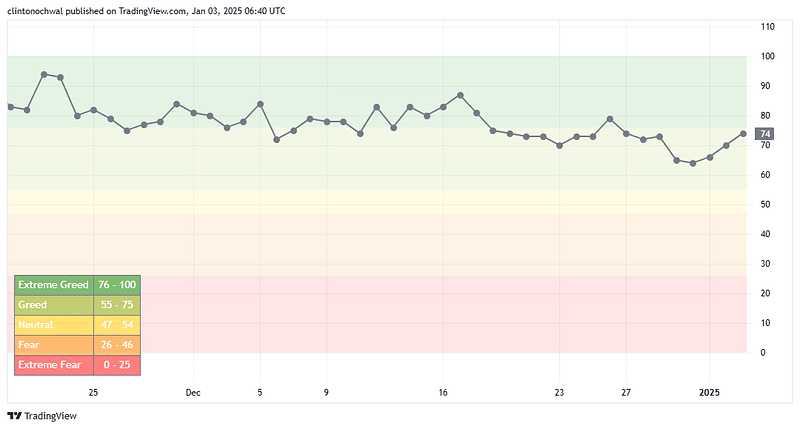Click the 50 mark on the value axis
Screen dimensions: 800x429
pyautogui.click(x=766, y=204)
